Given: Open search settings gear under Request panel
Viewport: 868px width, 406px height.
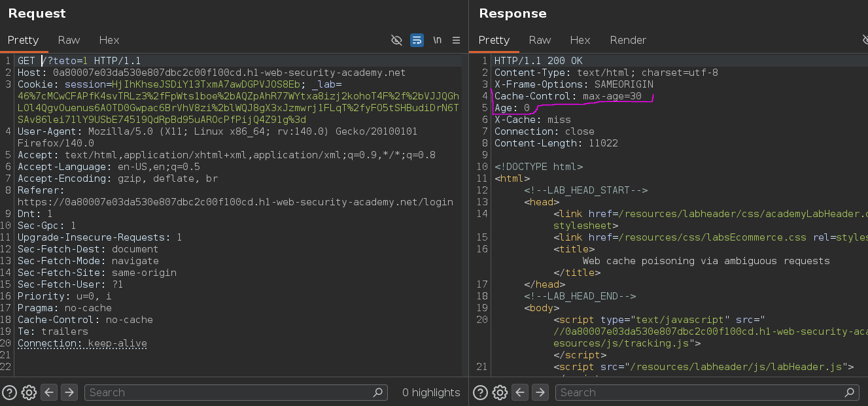Looking at the screenshot, I should [x=29, y=392].
